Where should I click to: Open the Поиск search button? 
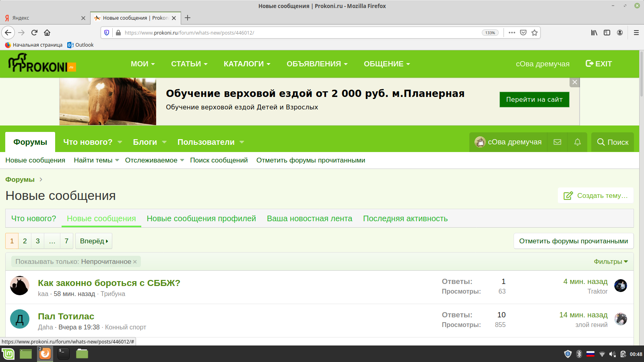point(613,142)
